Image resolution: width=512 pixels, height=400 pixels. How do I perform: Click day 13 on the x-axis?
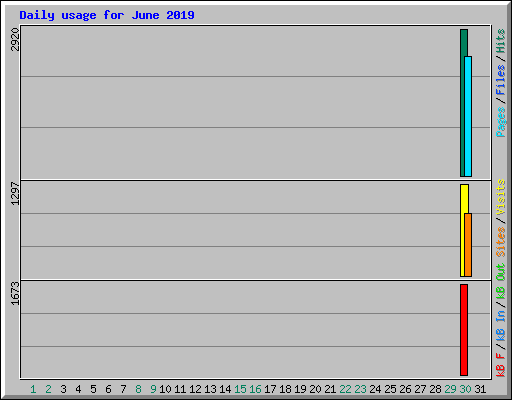coord(210,389)
